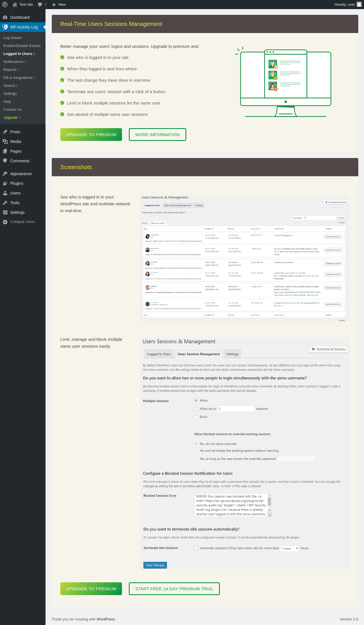
Task: Click the Posts pushpin icon
Action: tap(5, 132)
